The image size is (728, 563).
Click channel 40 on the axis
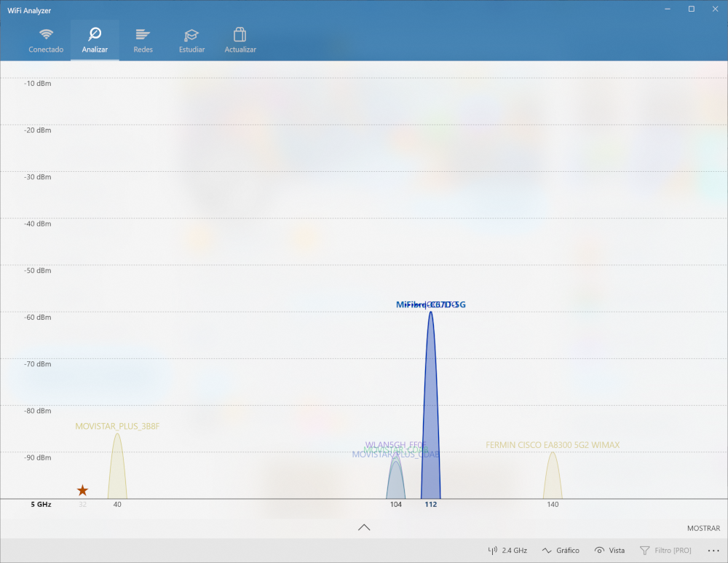pos(117,505)
